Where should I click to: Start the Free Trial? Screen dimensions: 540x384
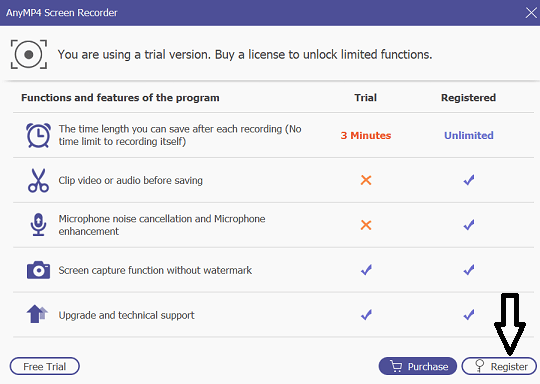[45, 366]
